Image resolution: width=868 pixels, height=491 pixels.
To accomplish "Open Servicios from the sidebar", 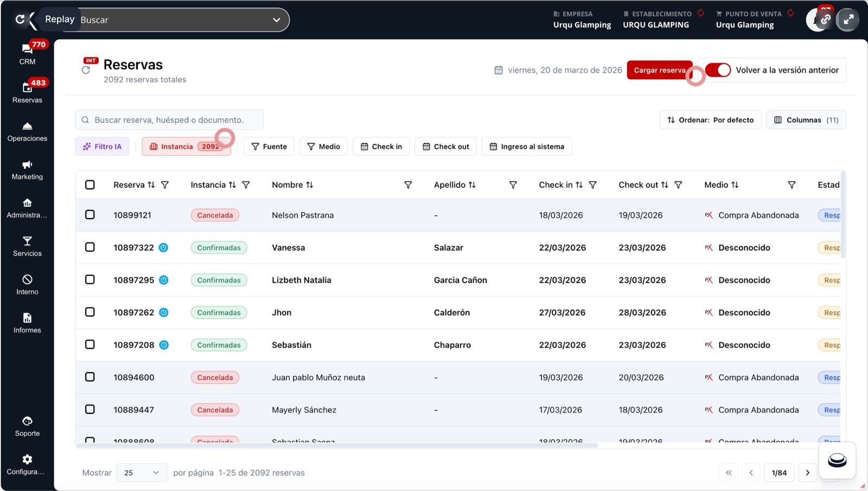I will 27,247.
